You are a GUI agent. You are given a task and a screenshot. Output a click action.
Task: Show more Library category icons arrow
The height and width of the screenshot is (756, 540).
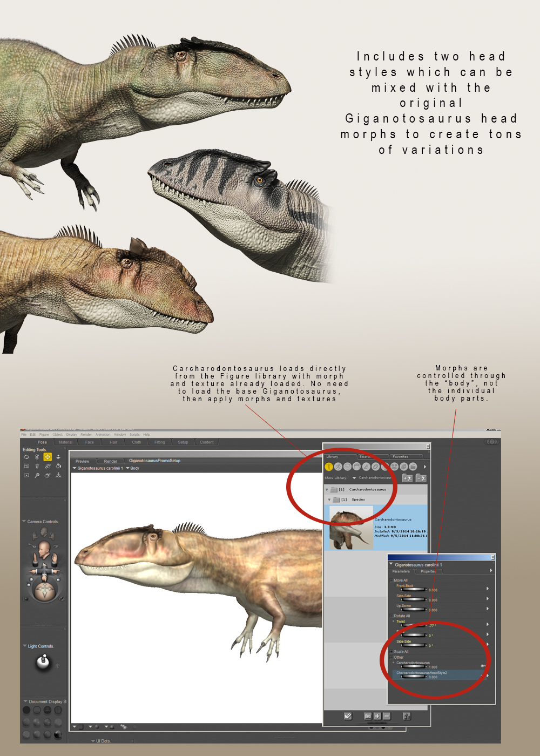click(x=425, y=467)
